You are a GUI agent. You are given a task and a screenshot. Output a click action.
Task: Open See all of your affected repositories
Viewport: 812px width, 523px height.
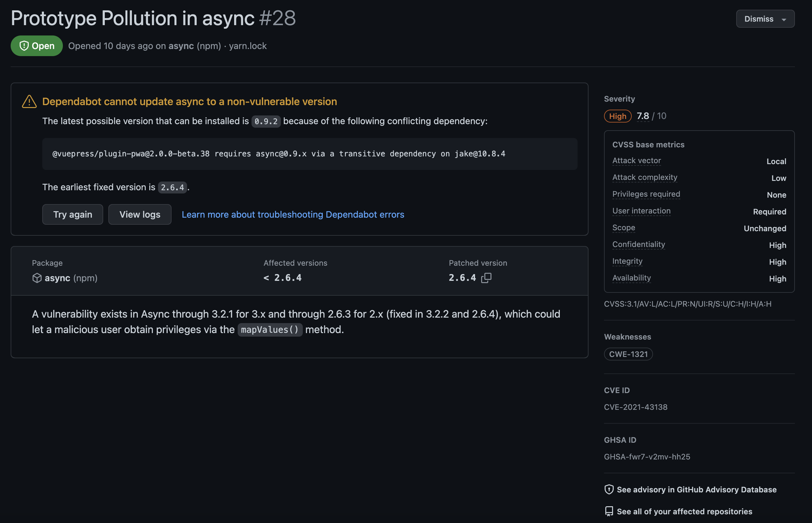tap(684, 511)
